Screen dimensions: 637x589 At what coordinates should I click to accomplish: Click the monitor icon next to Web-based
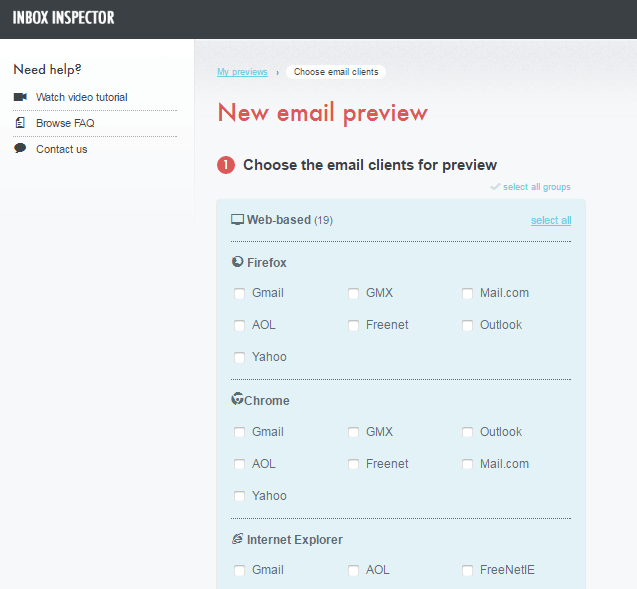click(237, 220)
